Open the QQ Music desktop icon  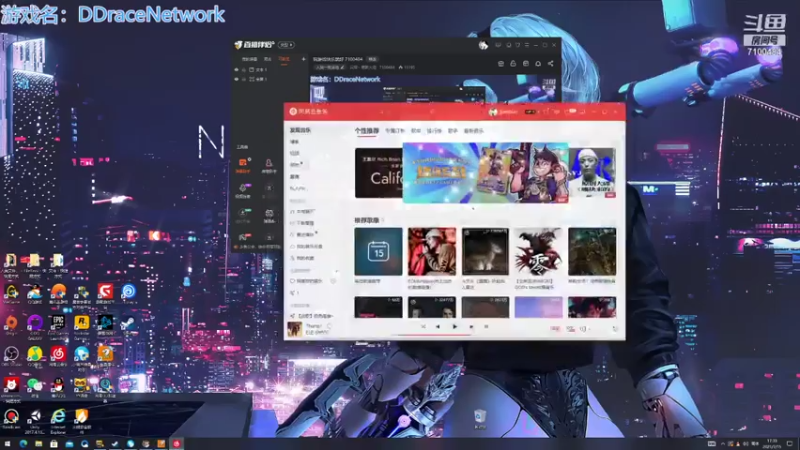click(x=35, y=355)
